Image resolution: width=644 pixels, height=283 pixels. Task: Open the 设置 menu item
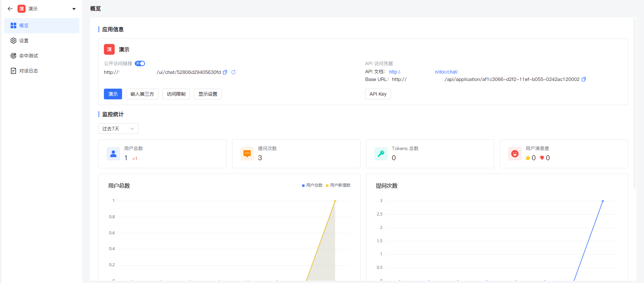coord(24,41)
